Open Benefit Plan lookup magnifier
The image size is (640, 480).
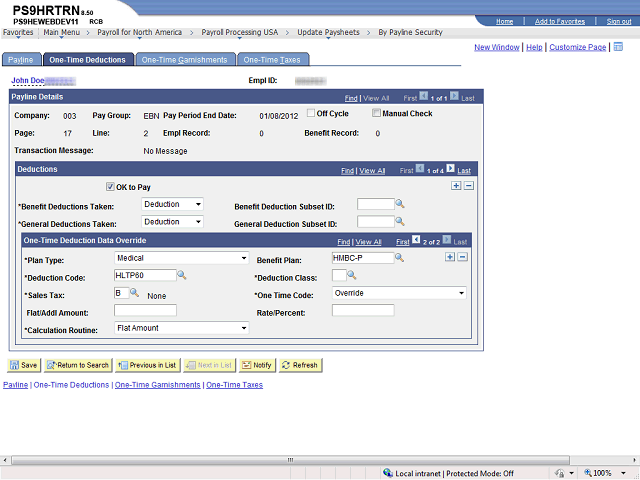(x=400, y=258)
